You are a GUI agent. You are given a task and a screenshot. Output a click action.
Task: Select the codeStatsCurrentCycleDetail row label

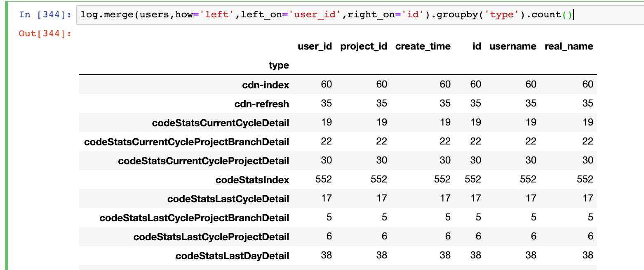(220, 123)
